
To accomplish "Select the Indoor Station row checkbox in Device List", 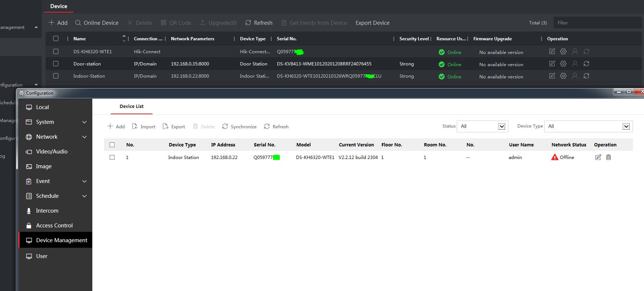I will pos(112,157).
